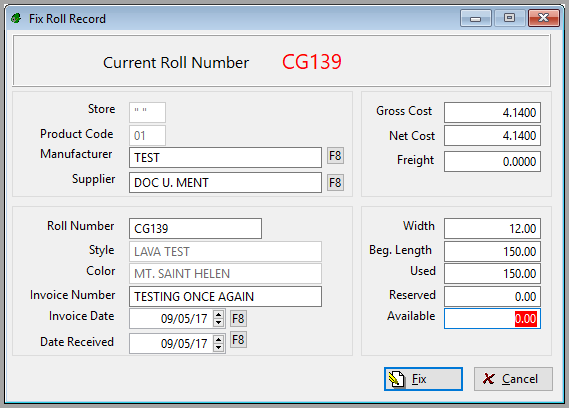Click the Invoice Number field
The width and height of the screenshot is (569, 408).
[x=225, y=297]
